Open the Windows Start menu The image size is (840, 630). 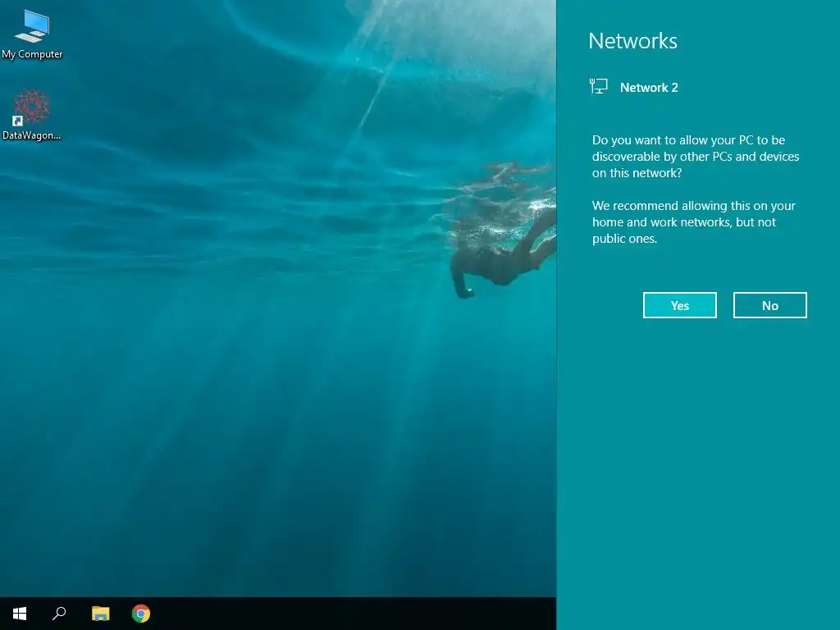pyautogui.click(x=20, y=614)
